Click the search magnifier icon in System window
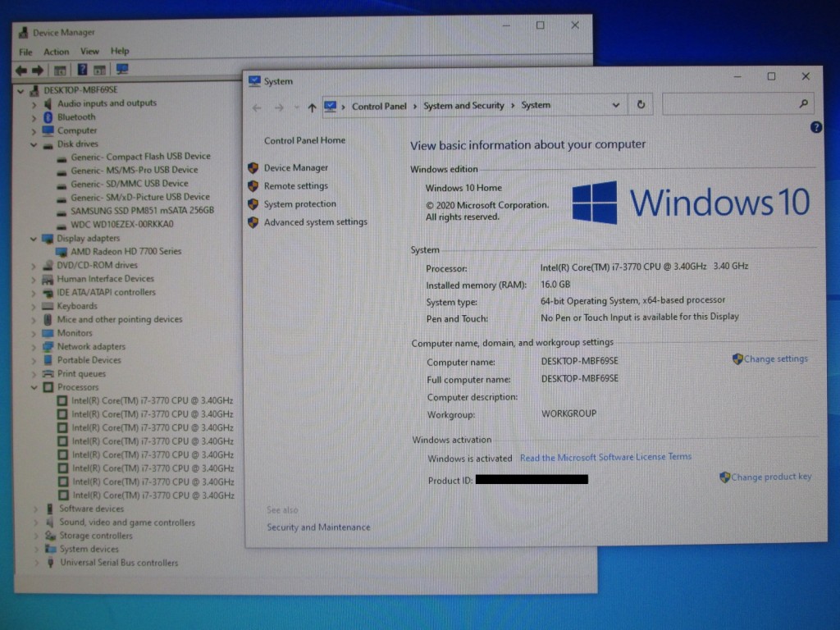 803,103
